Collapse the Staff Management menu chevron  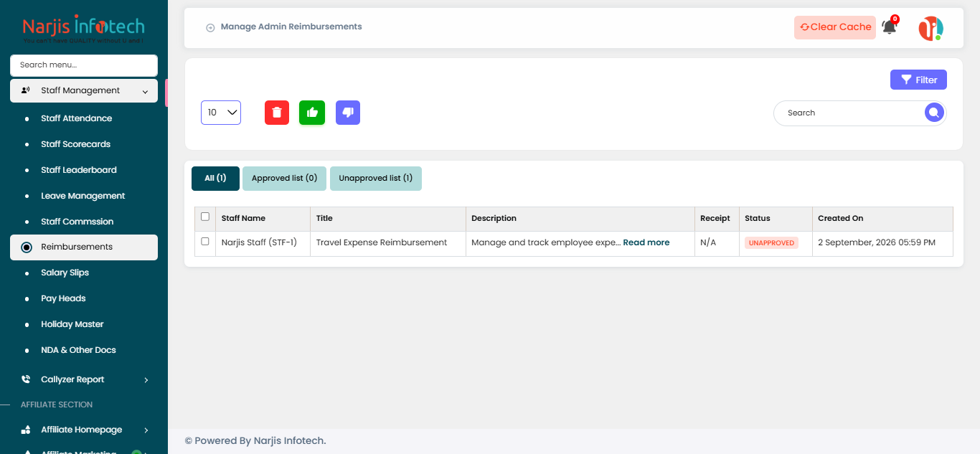coord(146,91)
